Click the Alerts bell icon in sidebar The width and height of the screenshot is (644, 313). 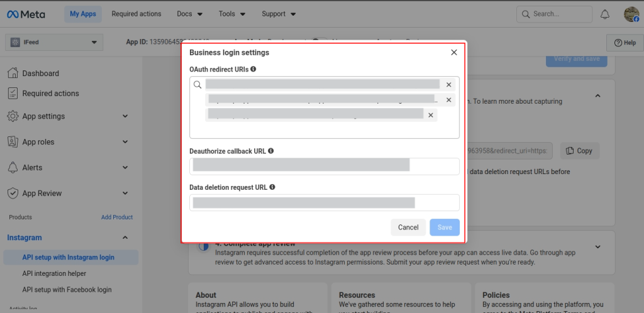13,167
